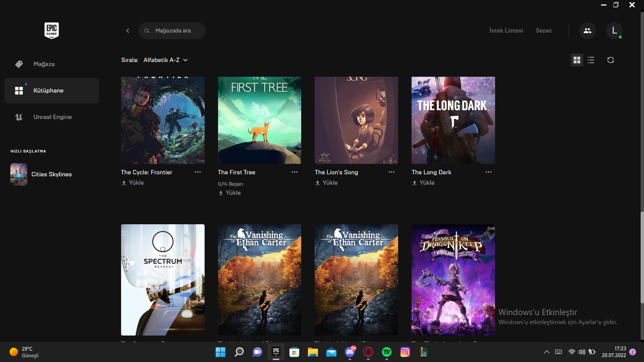
Task: Open İstek Listesi
Action: [506, 31]
